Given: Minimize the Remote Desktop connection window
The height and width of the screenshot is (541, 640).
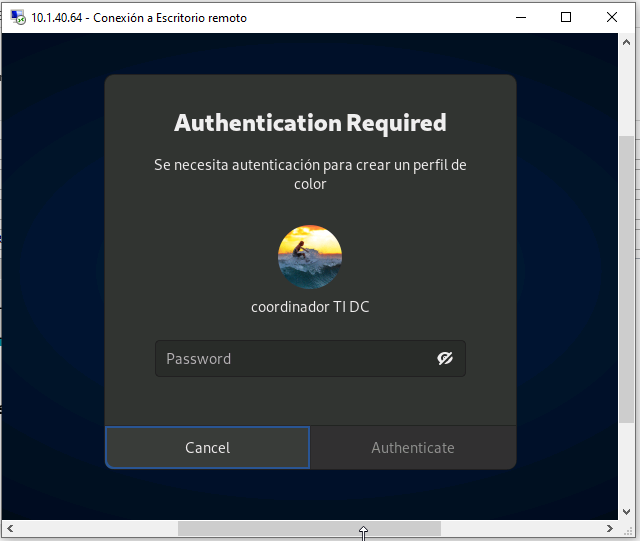Looking at the screenshot, I should point(520,17).
